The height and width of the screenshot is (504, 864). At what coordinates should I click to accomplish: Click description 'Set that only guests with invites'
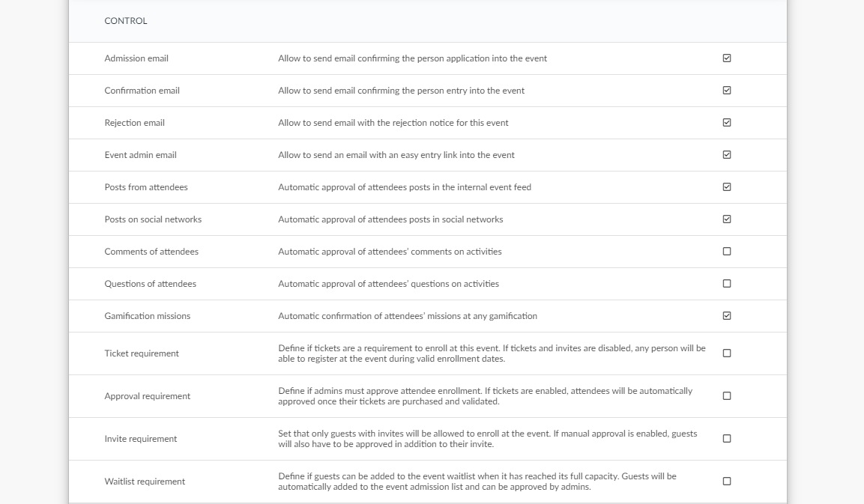(x=488, y=439)
